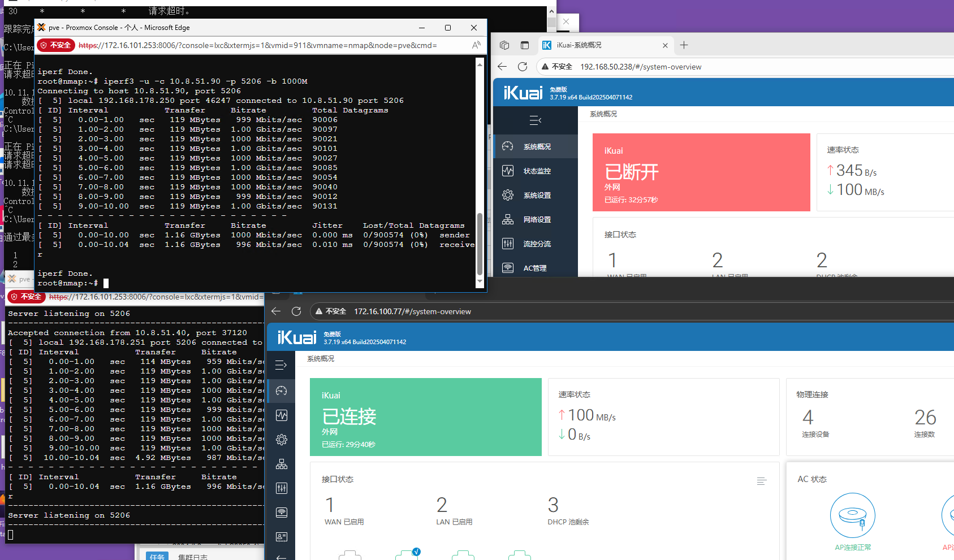Click the iKuai logo in lower browser window

click(x=297, y=337)
